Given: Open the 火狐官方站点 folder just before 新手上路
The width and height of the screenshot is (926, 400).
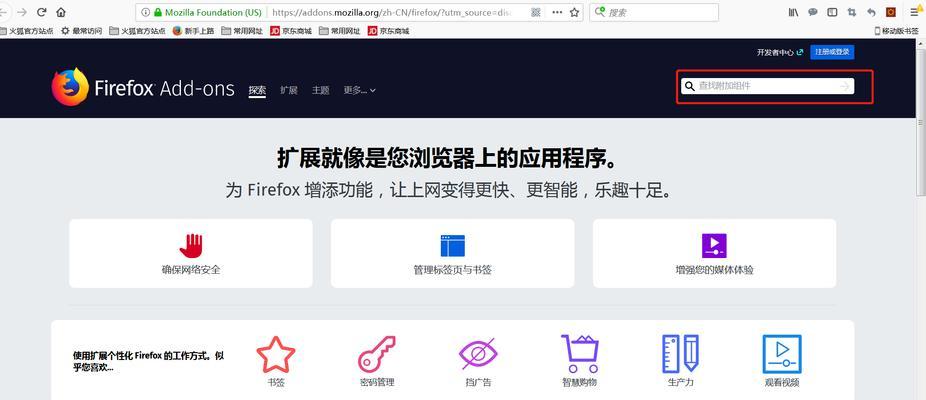Looking at the screenshot, I should (x=137, y=31).
